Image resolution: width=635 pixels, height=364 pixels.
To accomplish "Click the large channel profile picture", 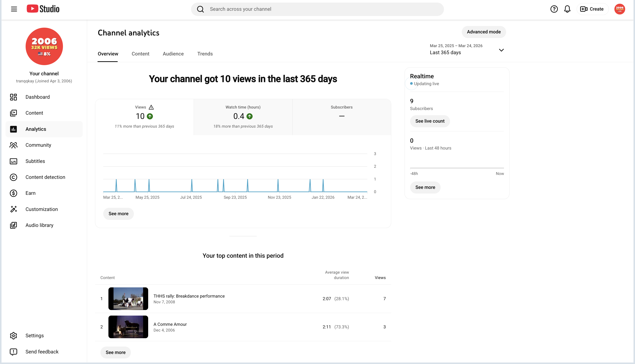I will pyautogui.click(x=44, y=46).
